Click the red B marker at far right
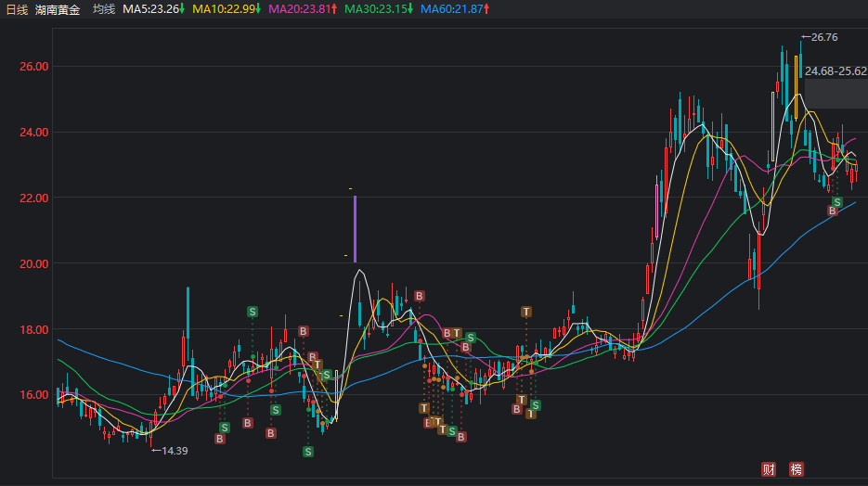This screenshot has width=868, height=486. 833,211
